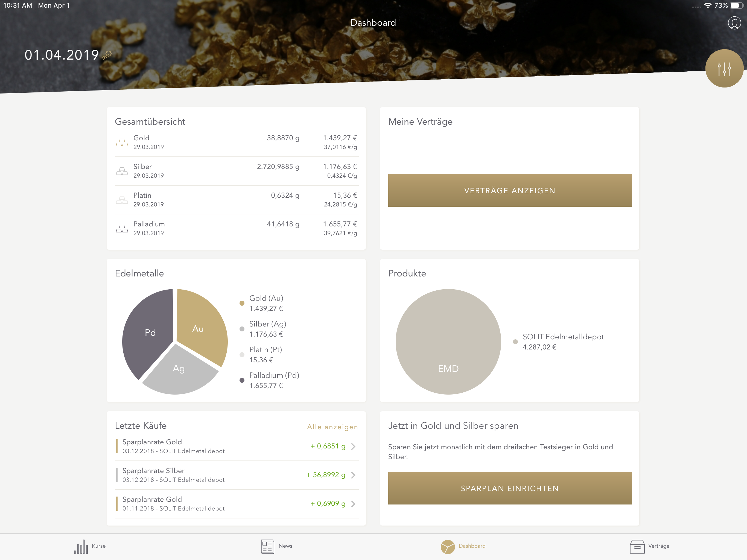Tap the Palladium bars icon row

(x=122, y=229)
